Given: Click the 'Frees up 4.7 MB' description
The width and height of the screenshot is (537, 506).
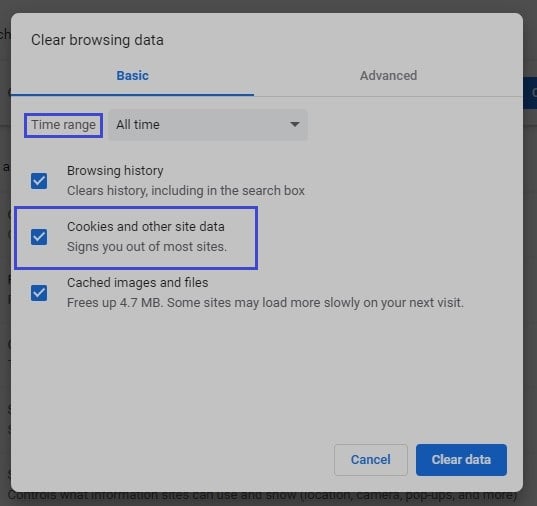Looking at the screenshot, I should tap(265, 303).
